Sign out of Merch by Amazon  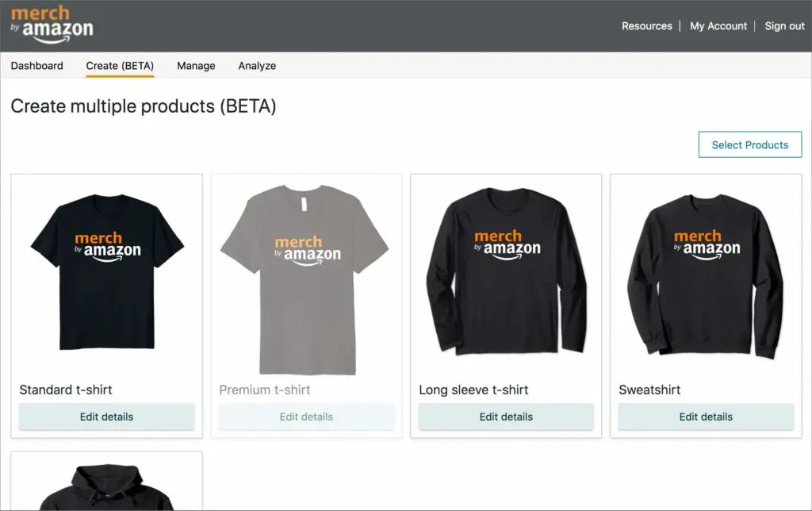[x=783, y=25]
